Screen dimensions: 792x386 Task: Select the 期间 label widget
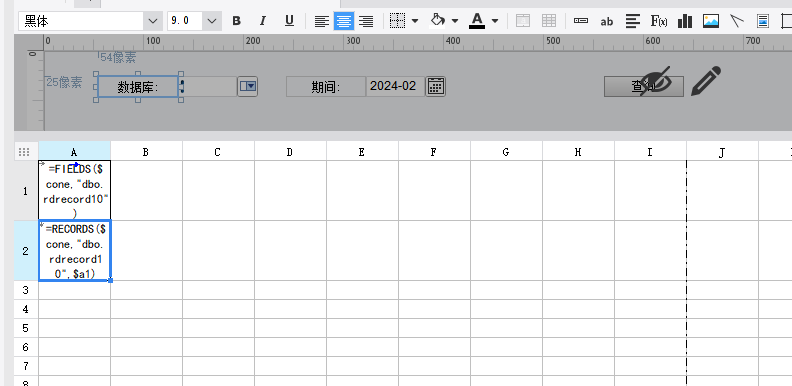[326, 87]
